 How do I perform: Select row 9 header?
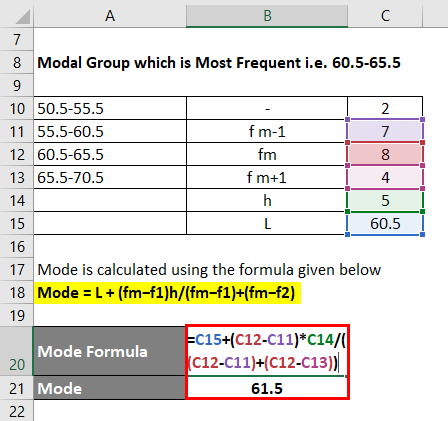tap(17, 85)
